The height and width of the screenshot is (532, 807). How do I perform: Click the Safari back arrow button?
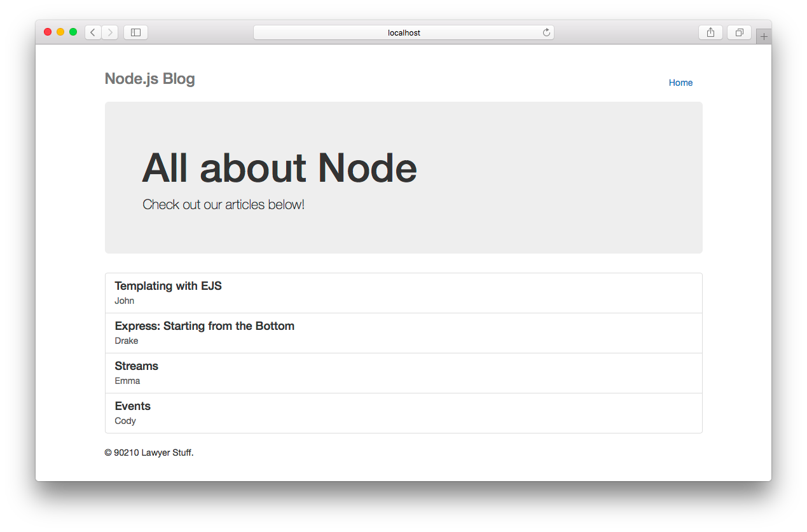coord(93,32)
